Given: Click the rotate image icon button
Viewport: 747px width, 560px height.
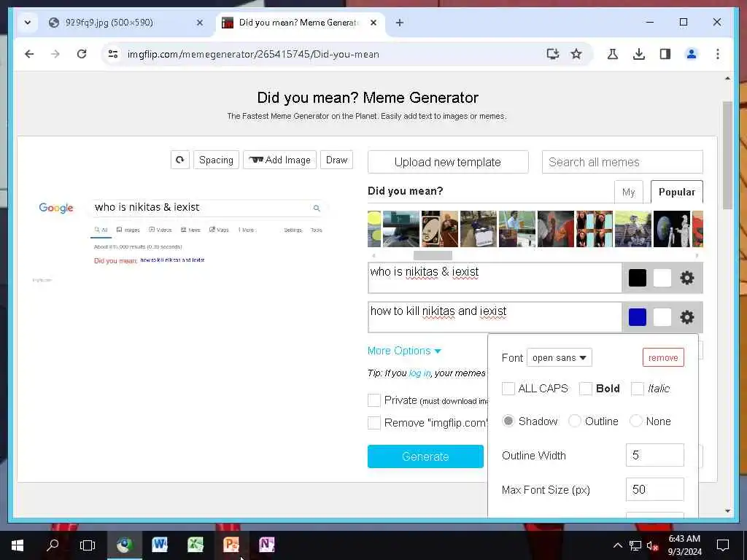Looking at the screenshot, I should coord(180,160).
